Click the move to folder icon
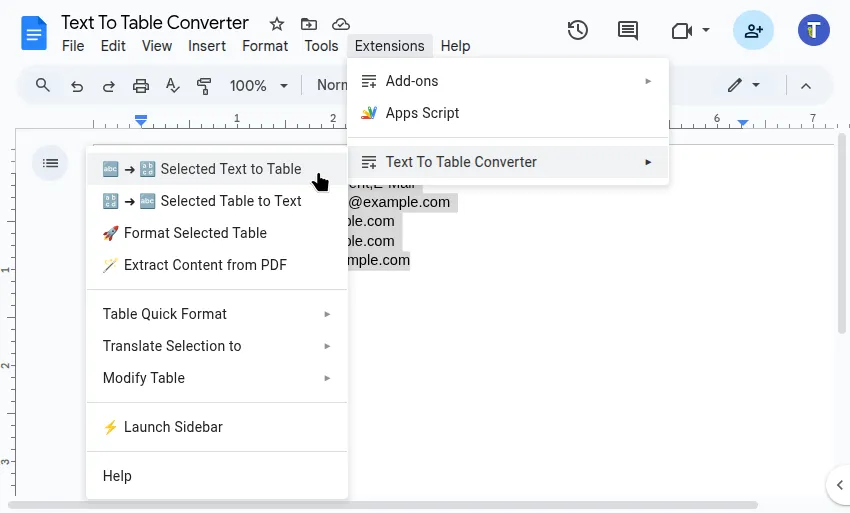 pos(309,23)
